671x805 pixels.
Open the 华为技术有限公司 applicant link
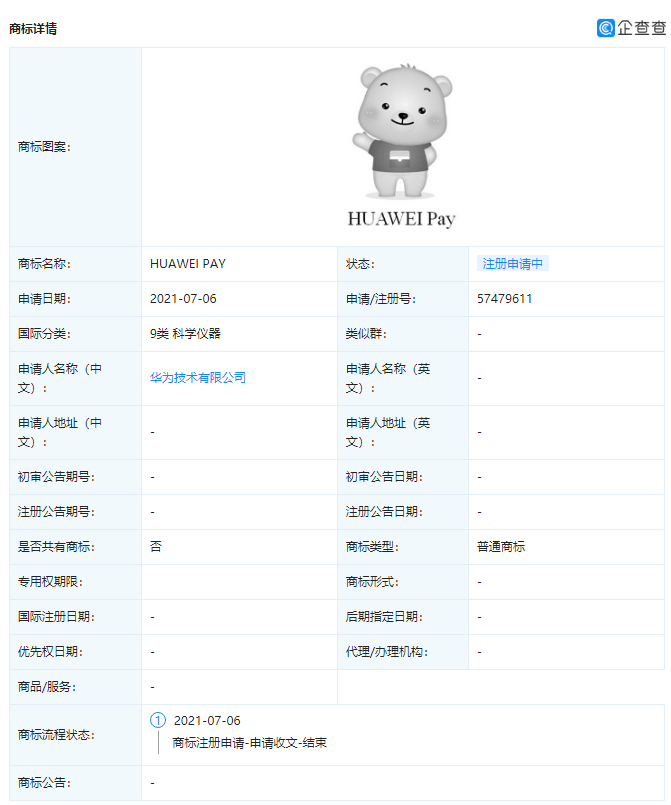tap(198, 378)
